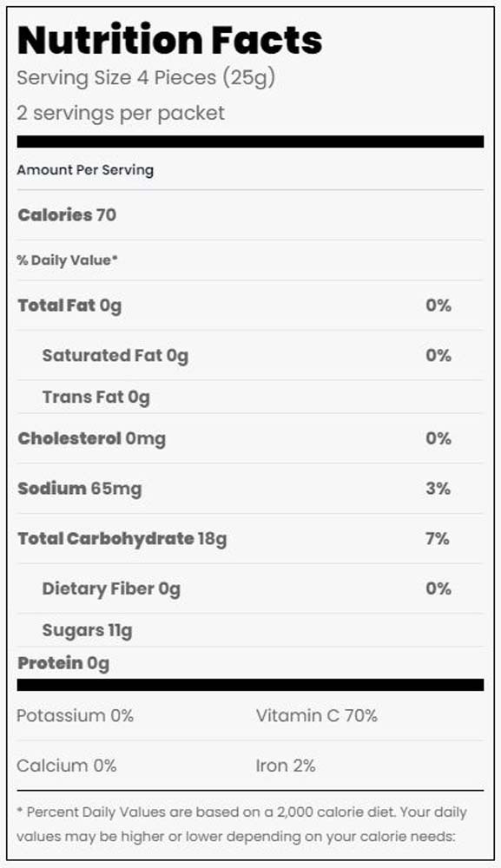Select the Iron 2% value
Screen dimensions: 501x868
pyautogui.click(x=286, y=766)
